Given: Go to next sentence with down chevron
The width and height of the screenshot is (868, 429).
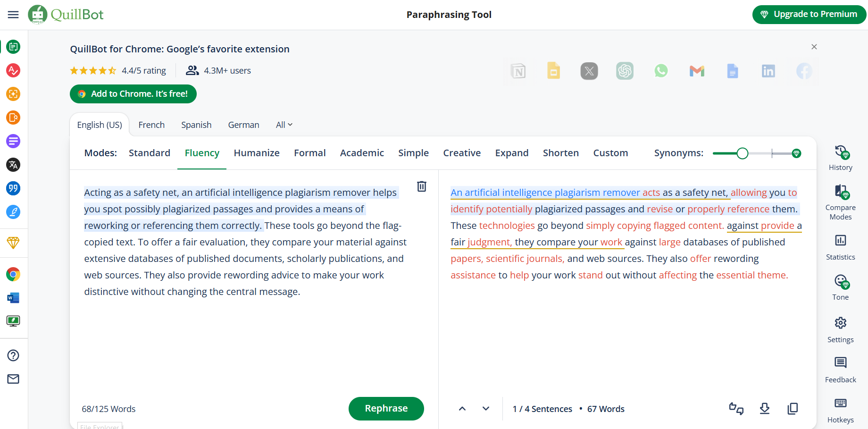Looking at the screenshot, I should [x=485, y=409].
